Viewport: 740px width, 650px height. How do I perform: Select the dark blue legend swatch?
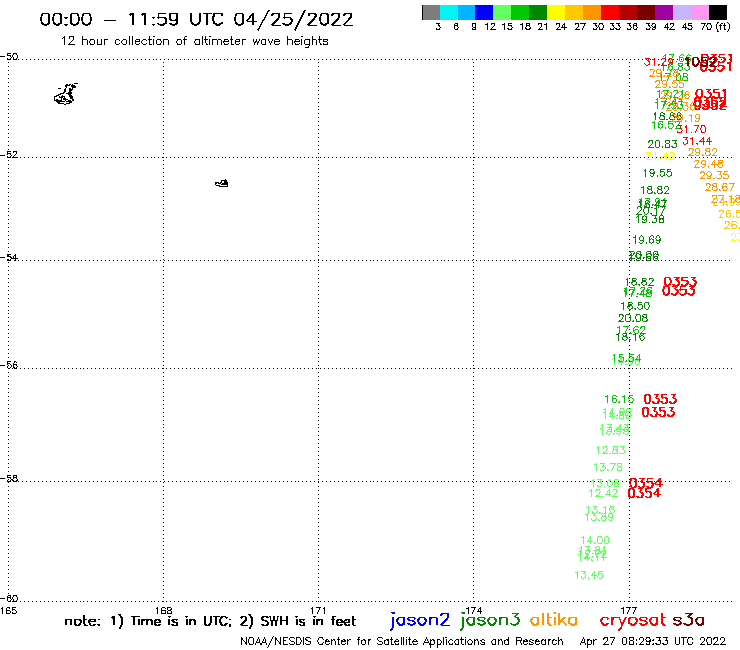pyautogui.click(x=484, y=12)
